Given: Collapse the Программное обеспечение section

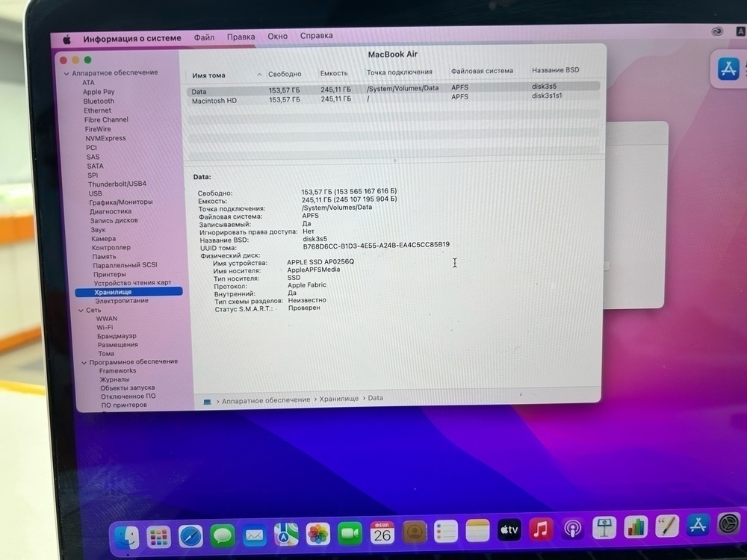Looking at the screenshot, I should pyautogui.click(x=84, y=361).
